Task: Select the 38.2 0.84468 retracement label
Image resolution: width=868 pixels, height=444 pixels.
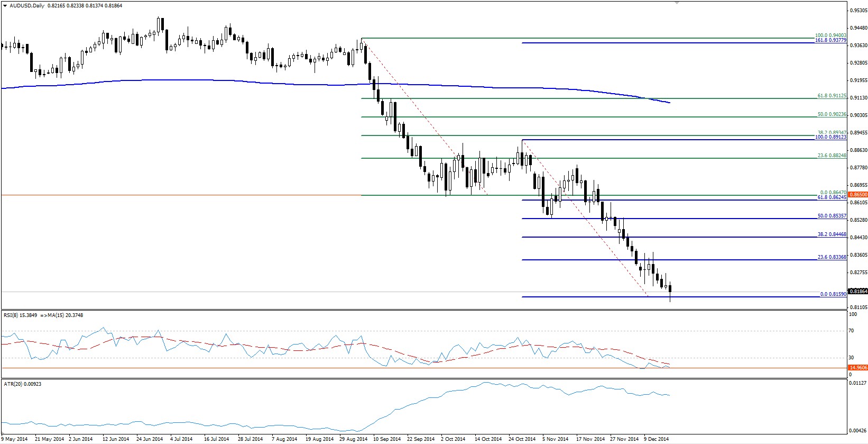Action: 832,234
